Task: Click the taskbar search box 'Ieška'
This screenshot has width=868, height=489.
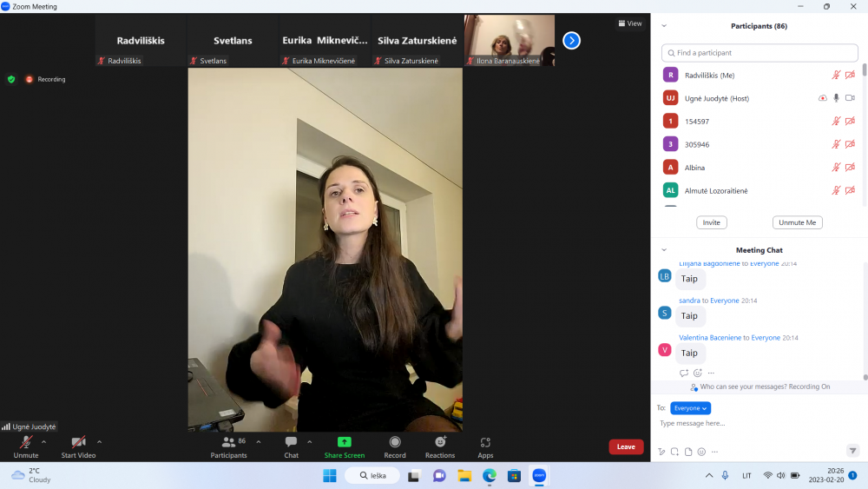Action: (x=372, y=476)
